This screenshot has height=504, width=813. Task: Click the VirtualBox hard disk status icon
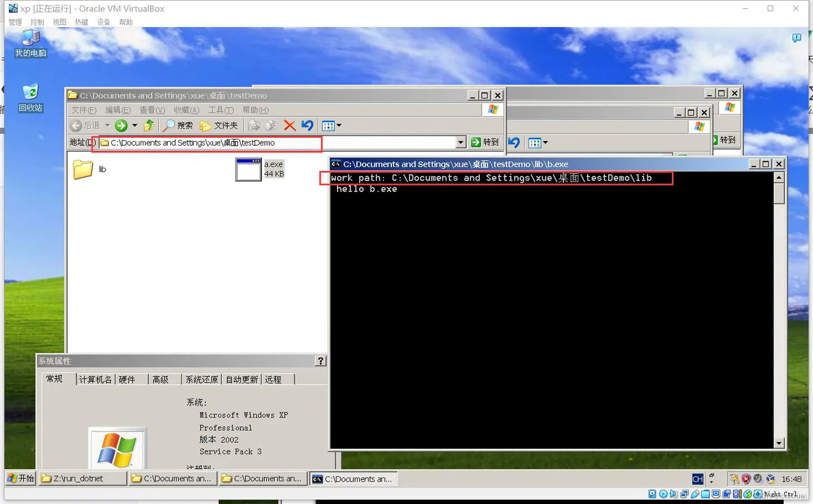click(652, 494)
